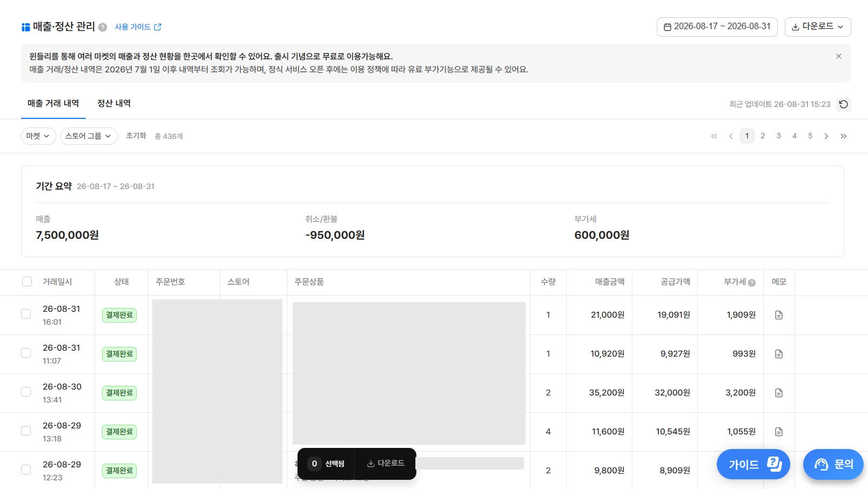Open memo icon for the 21,000원 order
Image resolution: width=868 pixels, height=489 pixels.
[778, 315]
